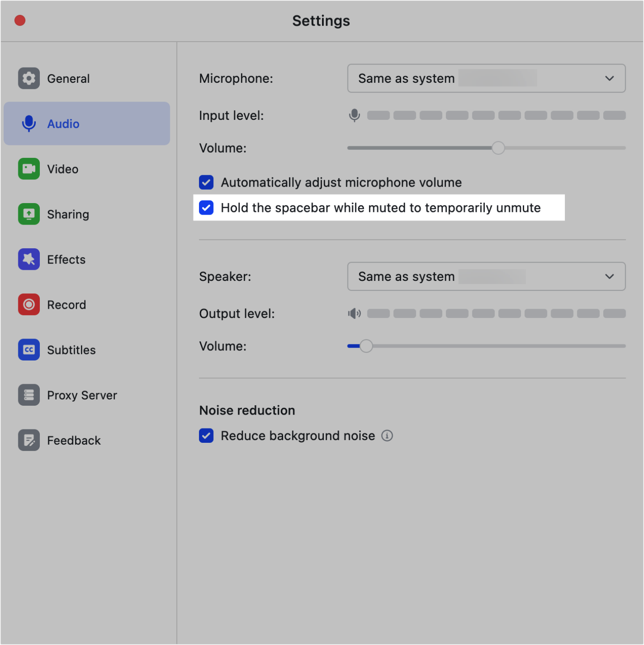Screen dimensions: 644x645
Task: Click the microphone Volume slider handle
Action: (498, 148)
